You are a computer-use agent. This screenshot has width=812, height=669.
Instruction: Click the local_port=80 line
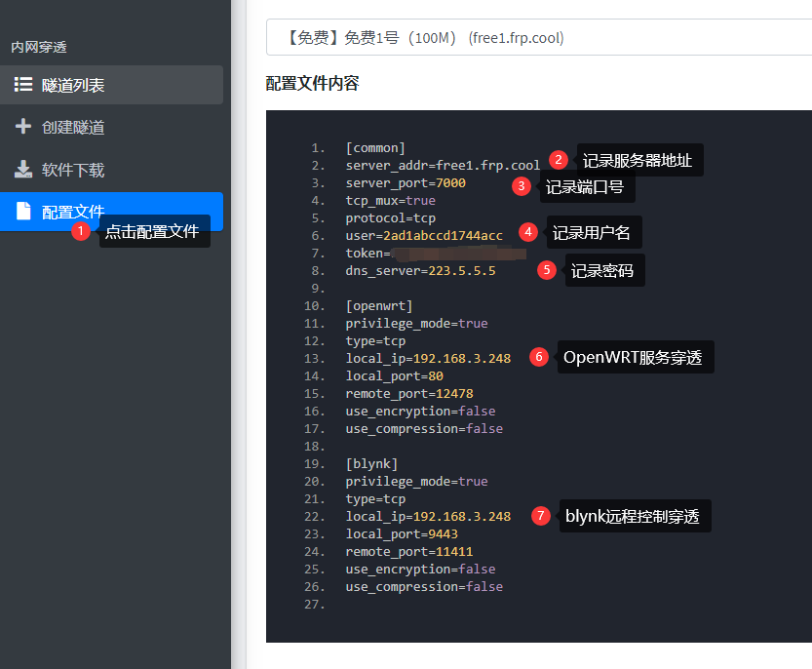[394, 376]
